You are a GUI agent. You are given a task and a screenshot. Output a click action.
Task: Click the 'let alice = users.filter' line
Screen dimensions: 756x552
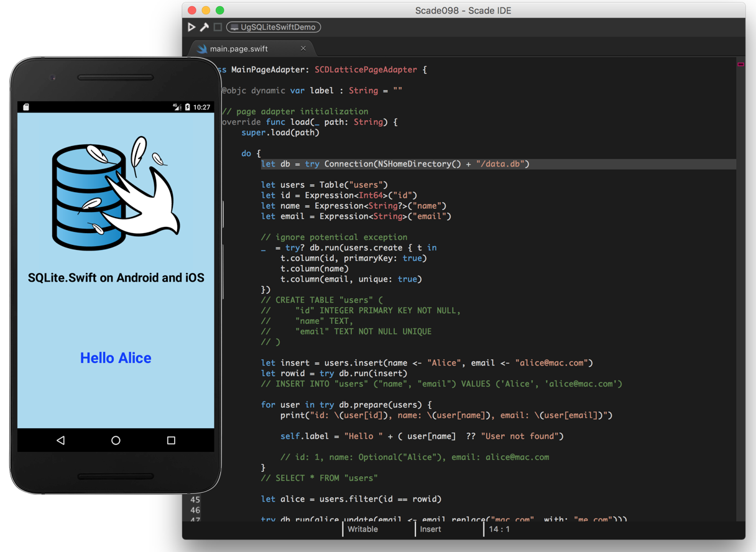351,499
